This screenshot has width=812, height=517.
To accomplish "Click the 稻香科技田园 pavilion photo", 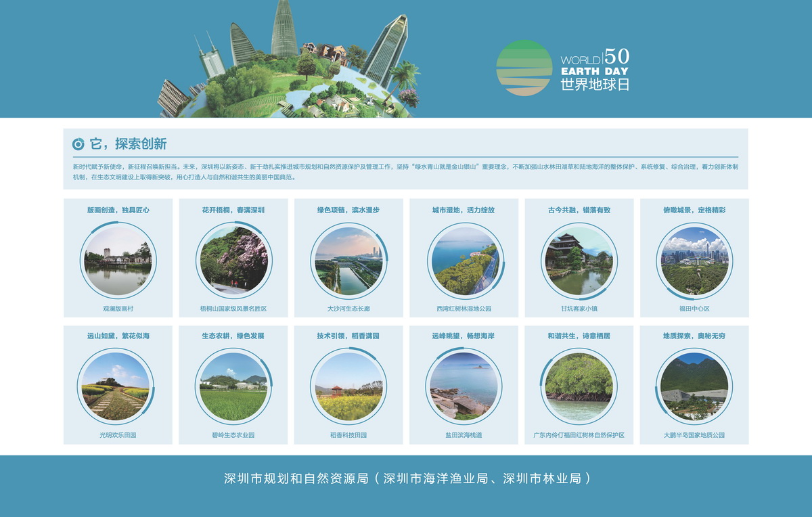I will (x=348, y=387).
